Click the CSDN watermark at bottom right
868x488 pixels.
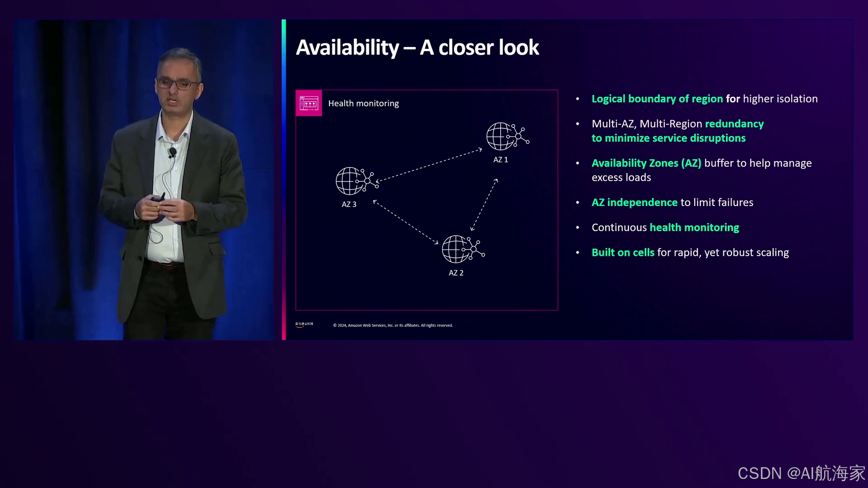click(801, 473)
